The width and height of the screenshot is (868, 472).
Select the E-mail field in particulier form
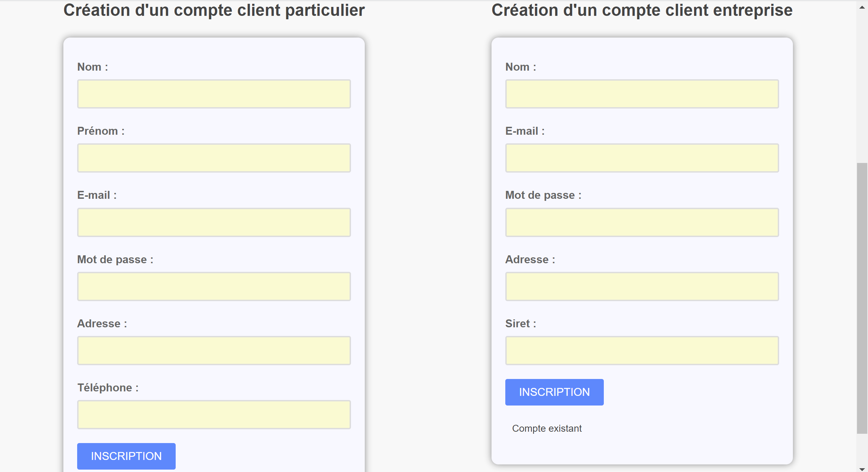click(x=214, y=222)
